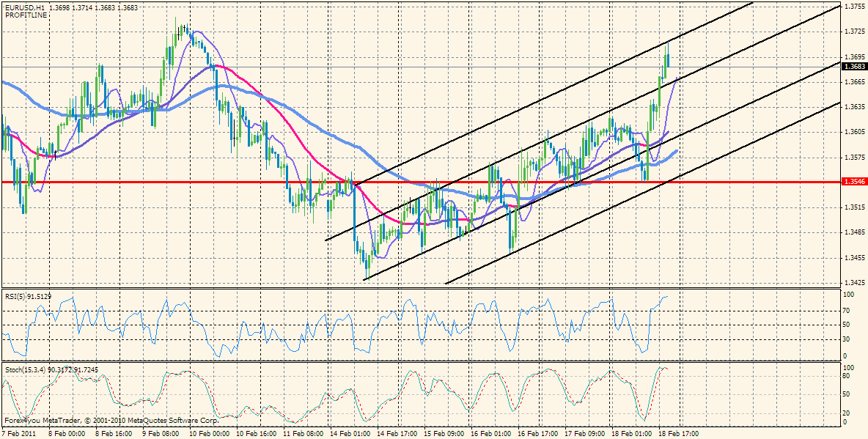Select the Stochastic 80 level scale label
The height and width of the screenshot is (439, 868).
pyautogui.click(x=847, y=377)
